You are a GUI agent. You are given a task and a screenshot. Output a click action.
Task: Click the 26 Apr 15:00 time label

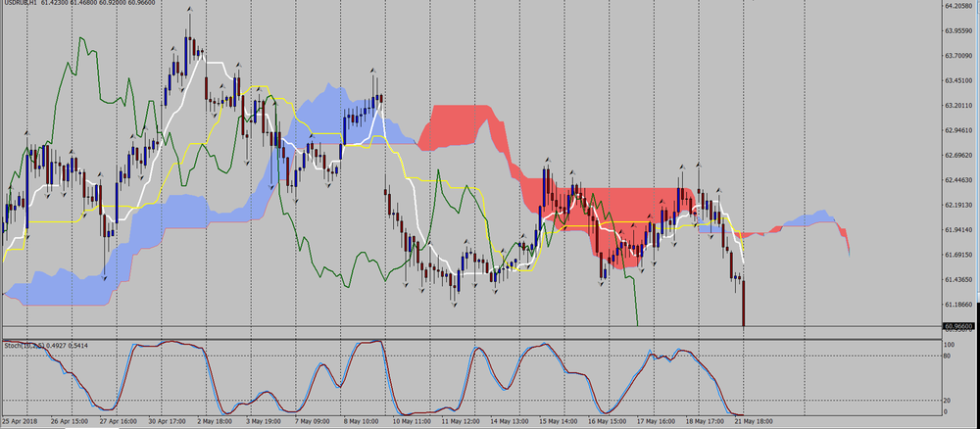[x=69, y=421]
